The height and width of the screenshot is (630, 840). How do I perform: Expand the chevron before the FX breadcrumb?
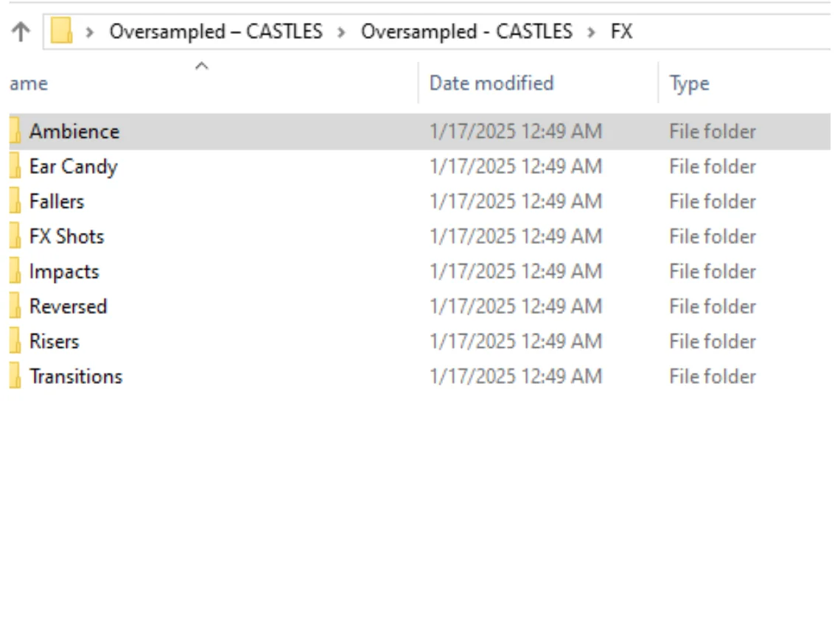[592, 32]
